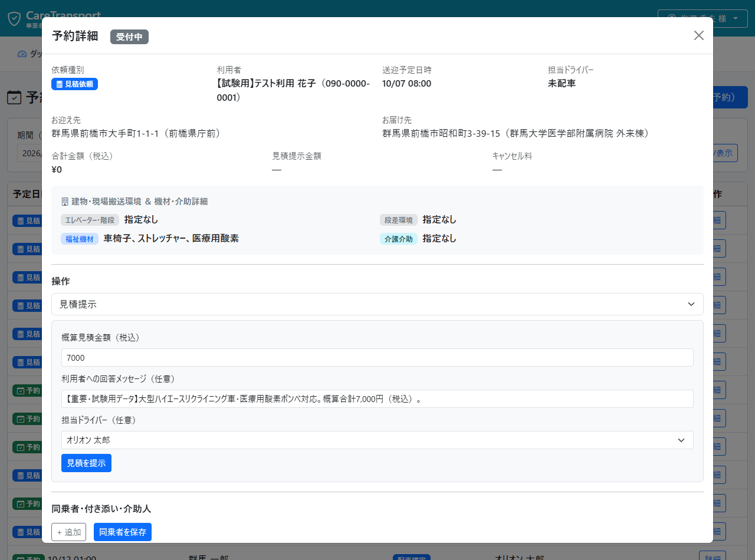Edit the 概算見積金額 field showing 7000
This screenshot has width=755, height=560.
pos(377,358)
